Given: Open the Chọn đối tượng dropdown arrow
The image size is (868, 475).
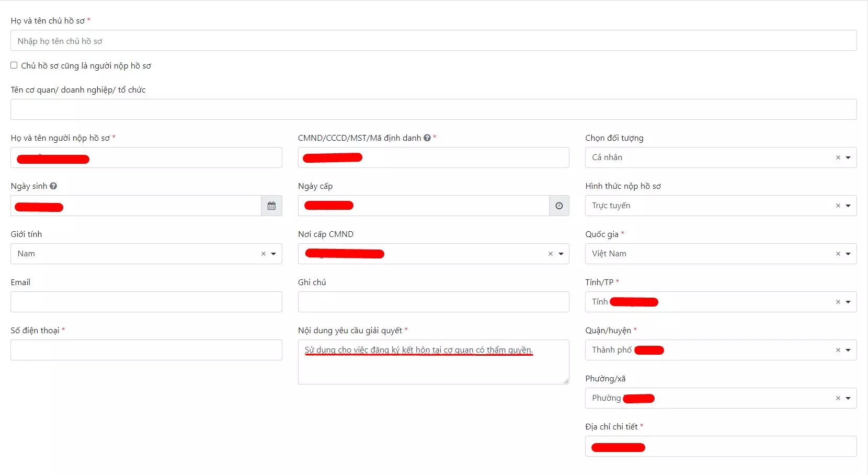Looking at the screenshot, I should tap(848, 157).
